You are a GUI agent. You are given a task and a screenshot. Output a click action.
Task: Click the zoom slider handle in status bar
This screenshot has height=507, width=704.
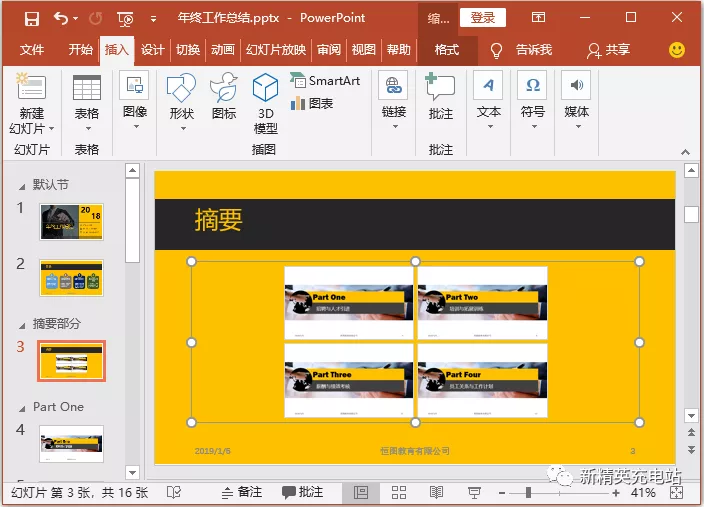pyautogui.click(x=528, y=493)
